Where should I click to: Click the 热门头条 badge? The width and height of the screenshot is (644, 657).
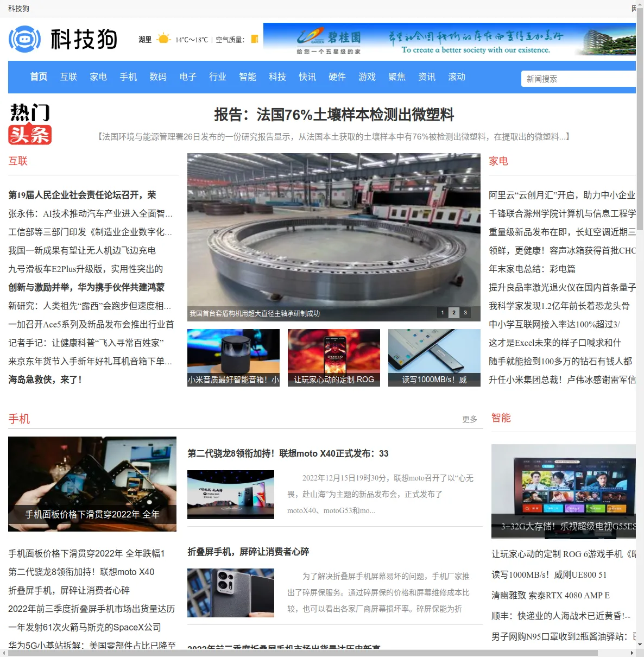[x=30, y=124]
